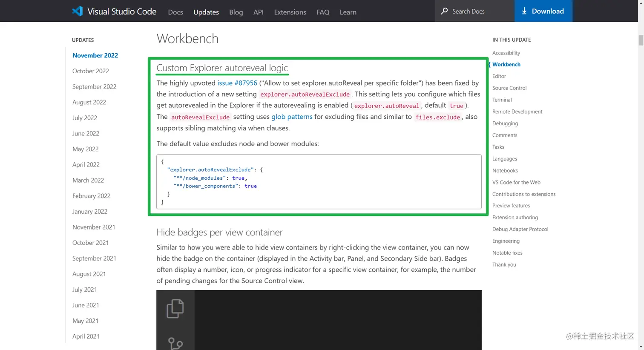Open the issue #87956 link
This screenshot has width=644, height=350.
point(237,83)
